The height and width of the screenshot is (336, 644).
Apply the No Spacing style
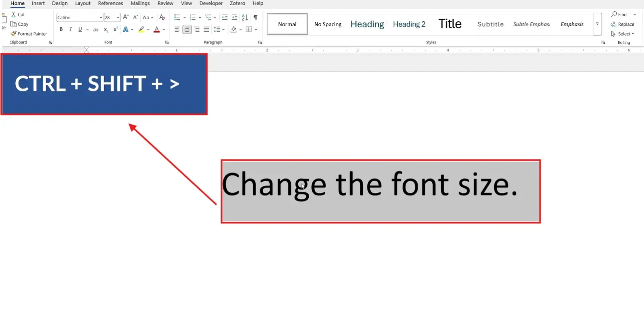[328, 24]
